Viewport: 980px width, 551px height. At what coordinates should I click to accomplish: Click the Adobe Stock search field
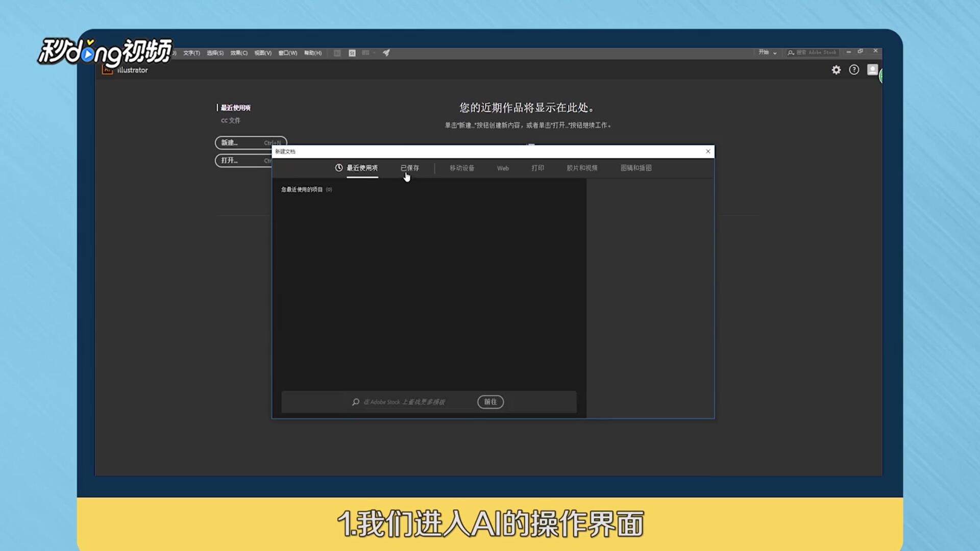coord(812,53)
